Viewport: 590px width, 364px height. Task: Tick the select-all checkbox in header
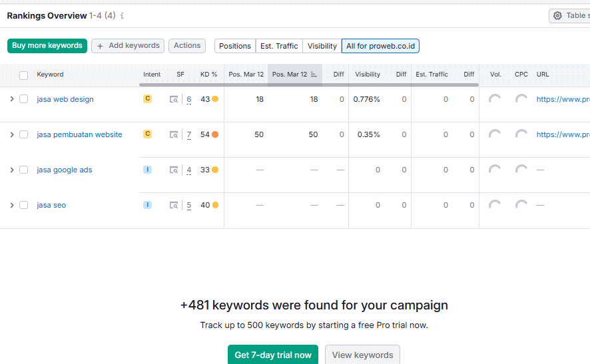(x=24, y=75)
